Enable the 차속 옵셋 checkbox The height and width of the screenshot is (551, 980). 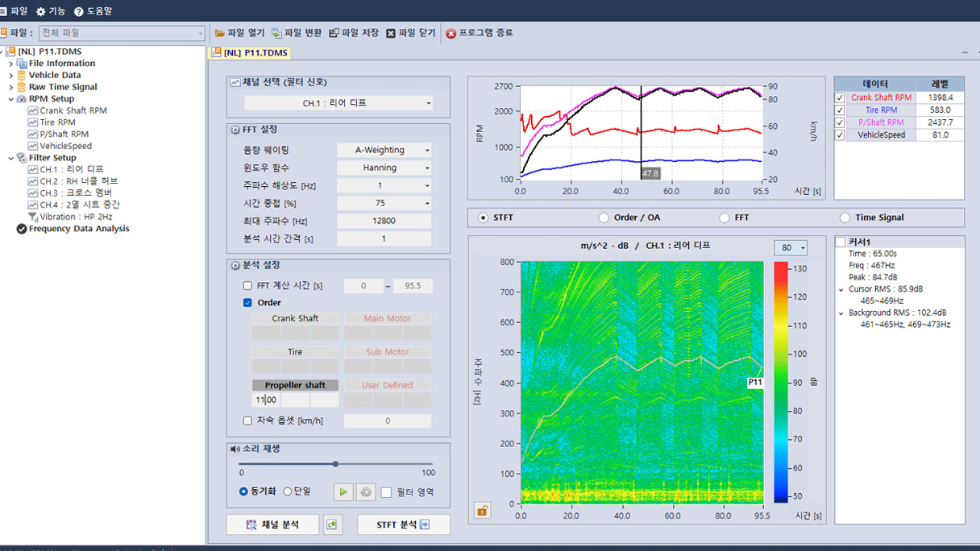pos(248,420)
